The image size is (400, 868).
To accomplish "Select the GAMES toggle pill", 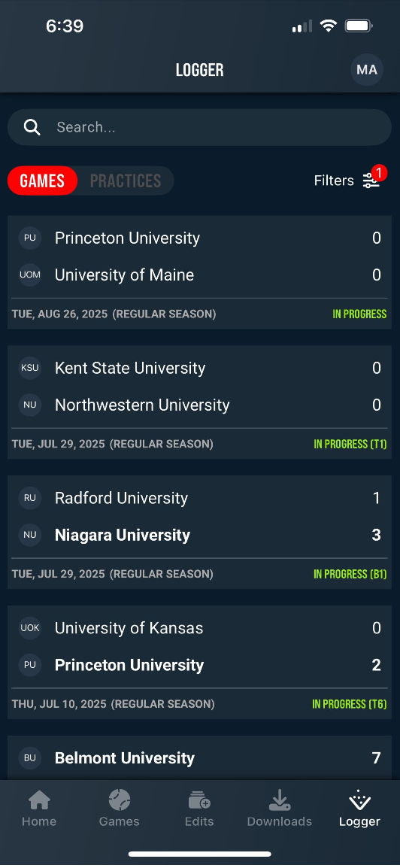I will point(43,181).
